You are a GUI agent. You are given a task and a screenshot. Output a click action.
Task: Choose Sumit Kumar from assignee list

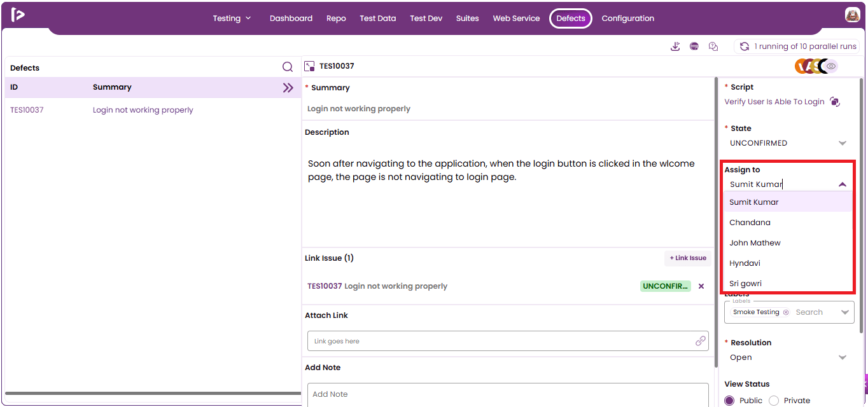(x=788, y=202)
